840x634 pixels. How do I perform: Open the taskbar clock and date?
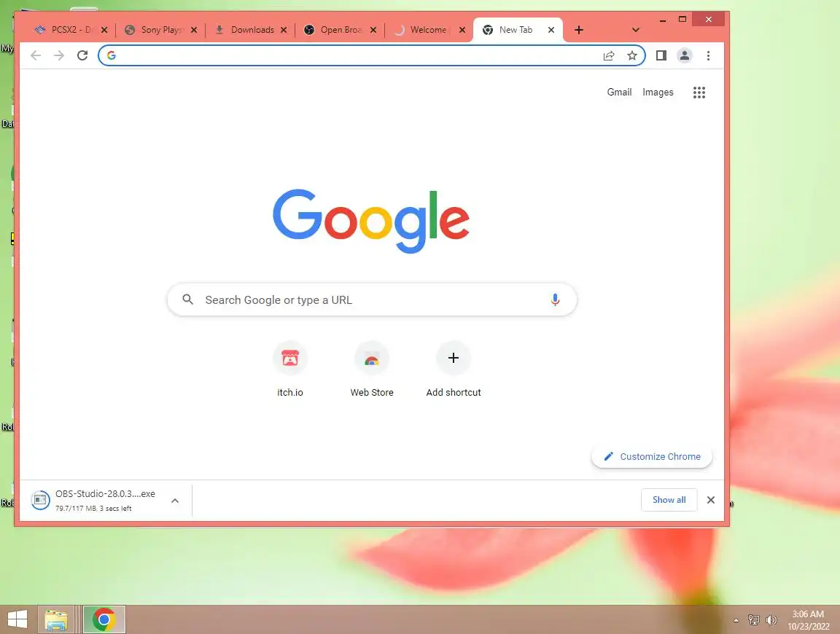tap(809, 620)
